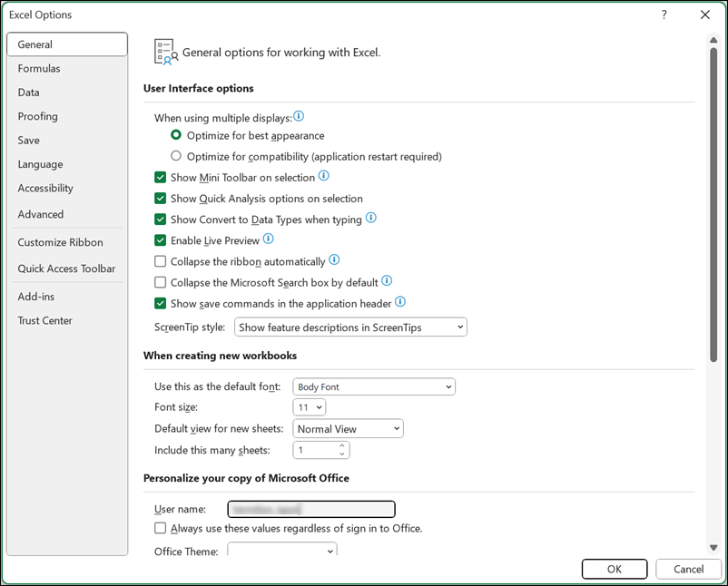Click the User name input field

pyautogui.click(x=311, y=509)
